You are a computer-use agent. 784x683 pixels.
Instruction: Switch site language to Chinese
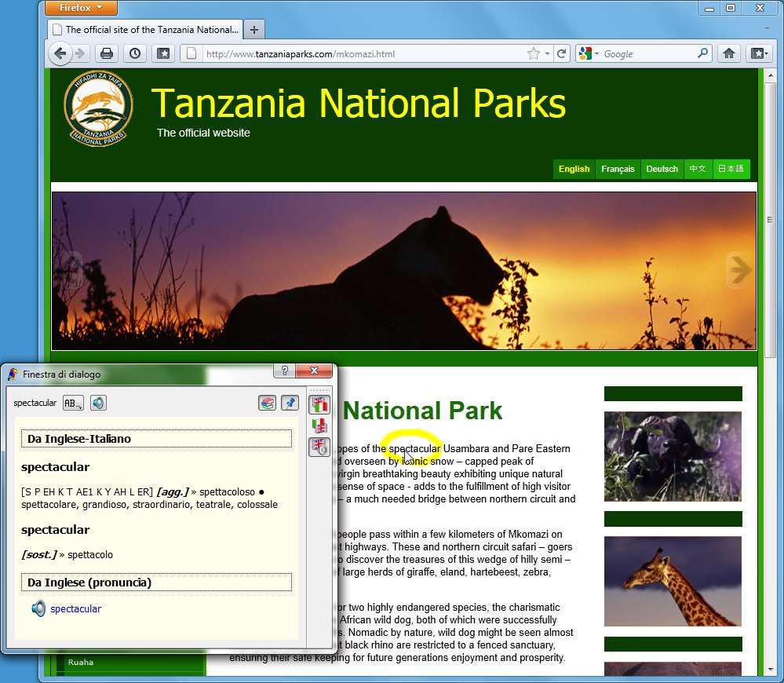[x=698, y=169]
